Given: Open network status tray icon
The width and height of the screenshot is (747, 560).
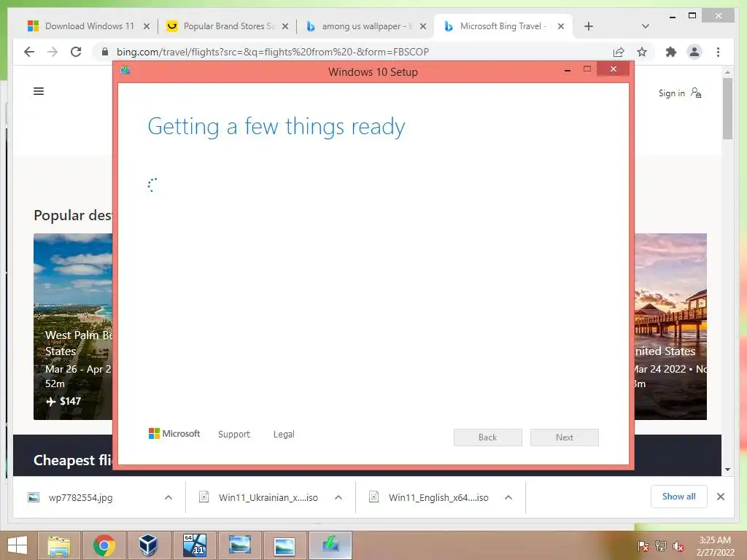Looking at the screenshot, I should (661, 545).
